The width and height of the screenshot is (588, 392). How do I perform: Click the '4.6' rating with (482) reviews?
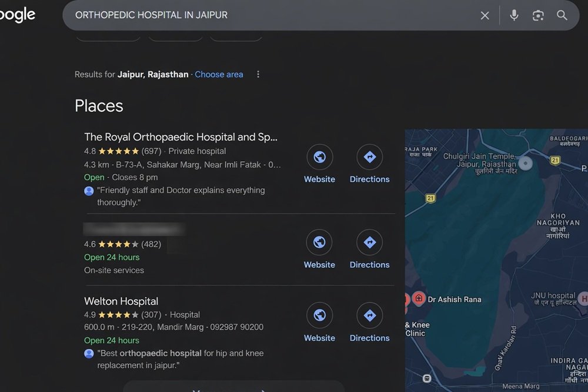click(x=123, y=244)
